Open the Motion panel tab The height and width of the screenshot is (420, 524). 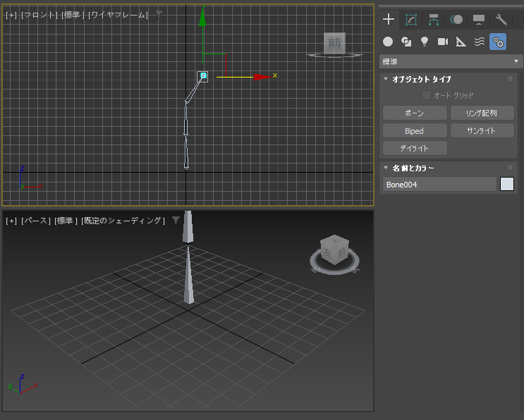pos(456,19)
